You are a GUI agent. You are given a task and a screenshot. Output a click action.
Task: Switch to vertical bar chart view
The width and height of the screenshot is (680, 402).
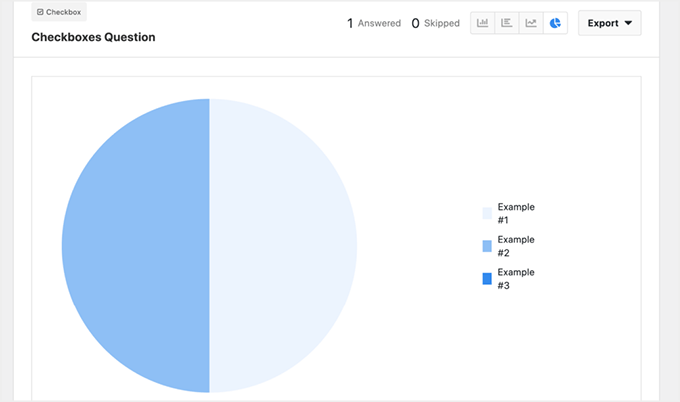[483, 23]
